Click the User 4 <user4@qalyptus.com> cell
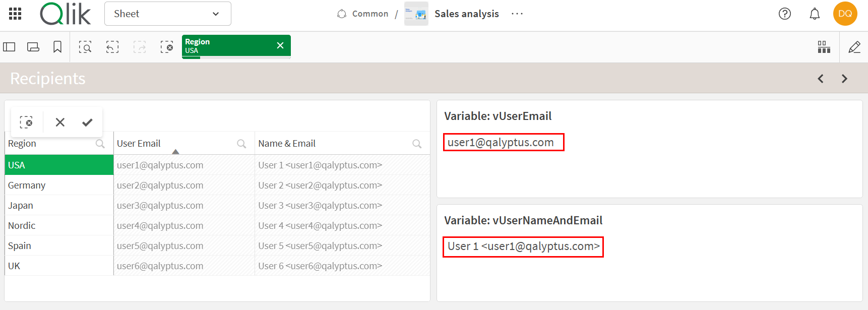 342,225
